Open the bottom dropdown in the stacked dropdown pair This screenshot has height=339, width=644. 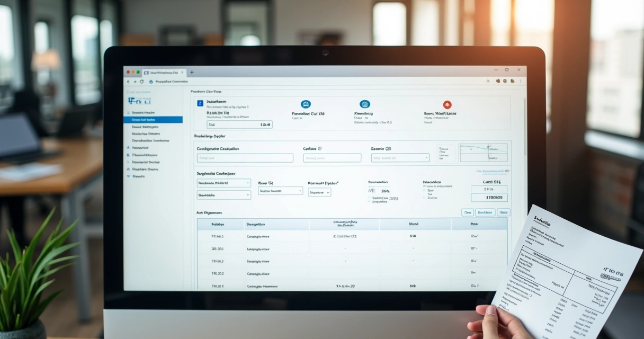click(223, 195)
